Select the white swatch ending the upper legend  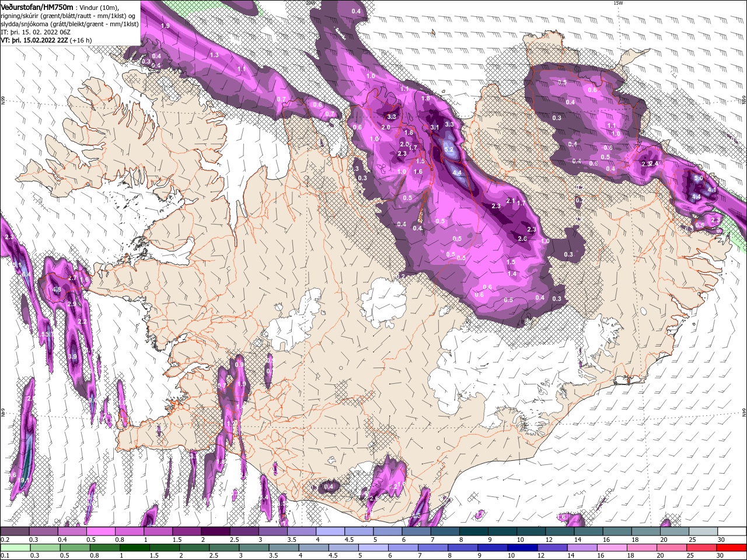[732, 531]
